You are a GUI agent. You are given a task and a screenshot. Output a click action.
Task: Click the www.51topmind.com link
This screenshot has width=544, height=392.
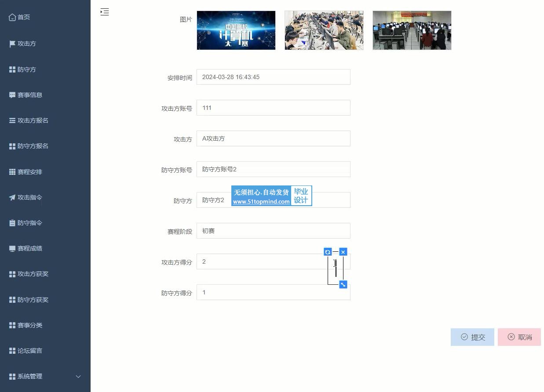tap(261, 202)
